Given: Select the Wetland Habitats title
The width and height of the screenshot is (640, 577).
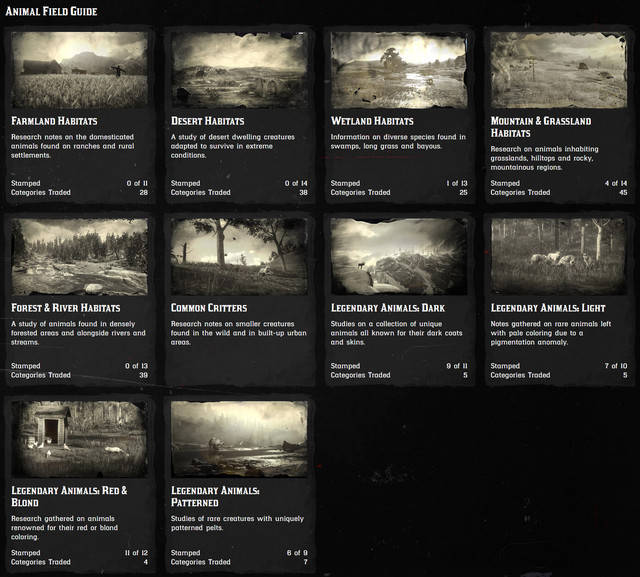Looking at the screenshot, I should tap(372, 121).
